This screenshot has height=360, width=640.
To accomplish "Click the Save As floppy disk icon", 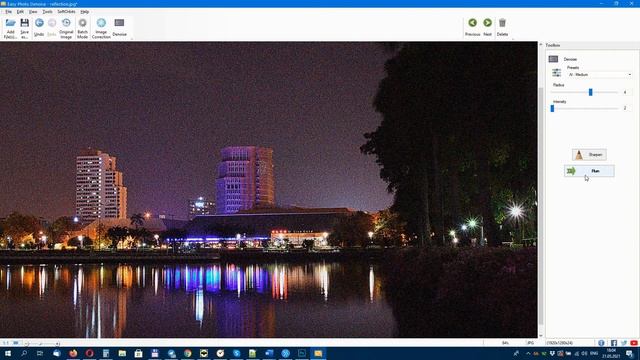I will pos(24,23).
